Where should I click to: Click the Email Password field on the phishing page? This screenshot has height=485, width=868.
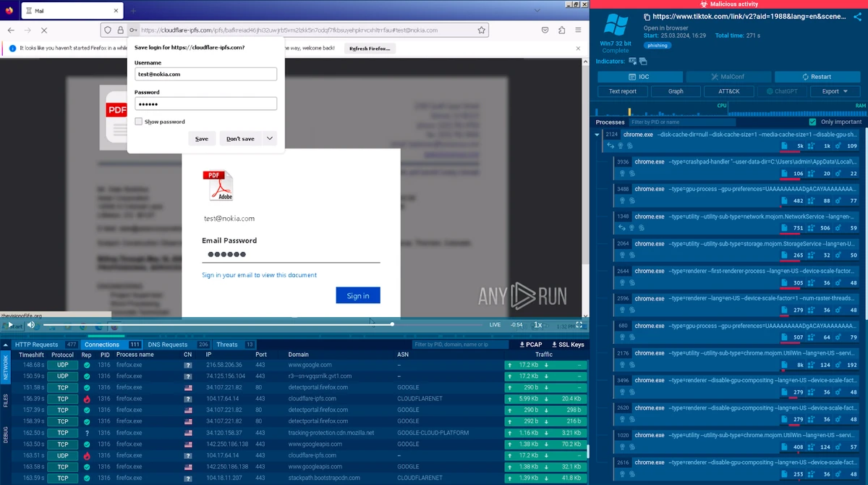click(x=291, y=255)
